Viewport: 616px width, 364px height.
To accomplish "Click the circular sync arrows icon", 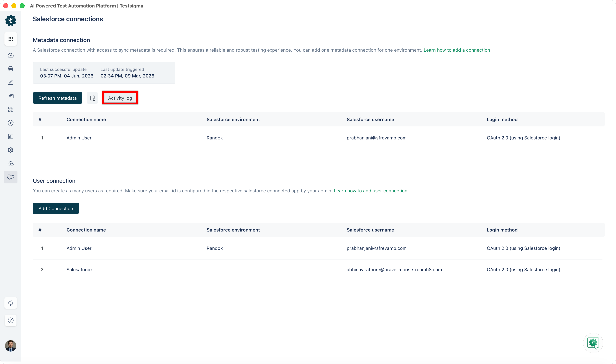I will [x=11, y=303].
